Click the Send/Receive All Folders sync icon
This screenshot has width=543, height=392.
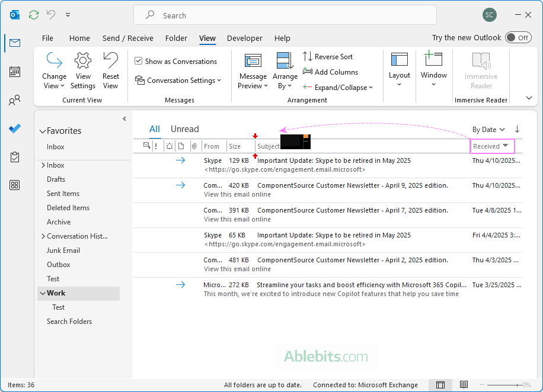coord(34,15)
